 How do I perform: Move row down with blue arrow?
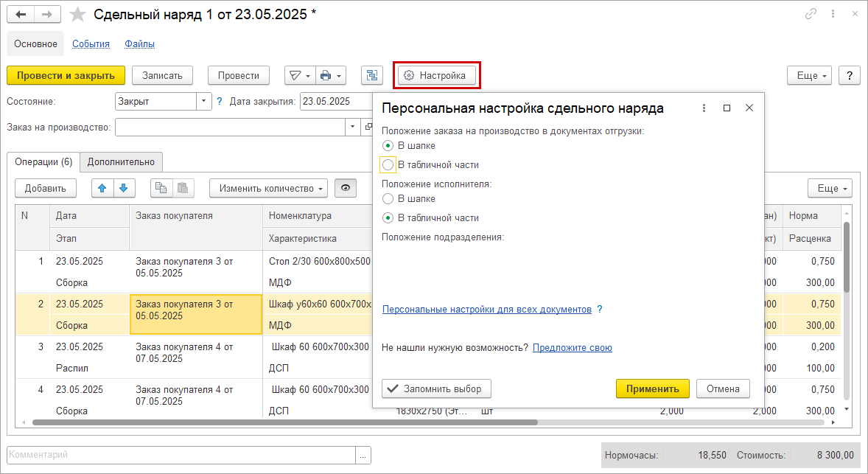[124, 188]
